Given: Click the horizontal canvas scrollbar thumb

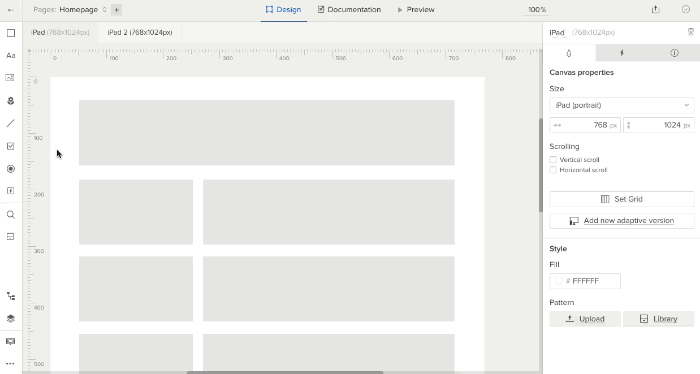Looking at the screenshot, I should [x=285, y=372].
